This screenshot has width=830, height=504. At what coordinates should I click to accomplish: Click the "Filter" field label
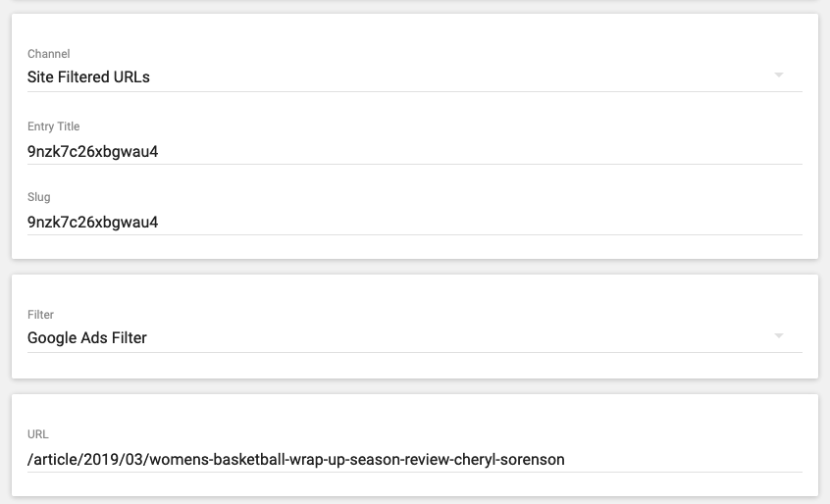click(x=40, y=315)
